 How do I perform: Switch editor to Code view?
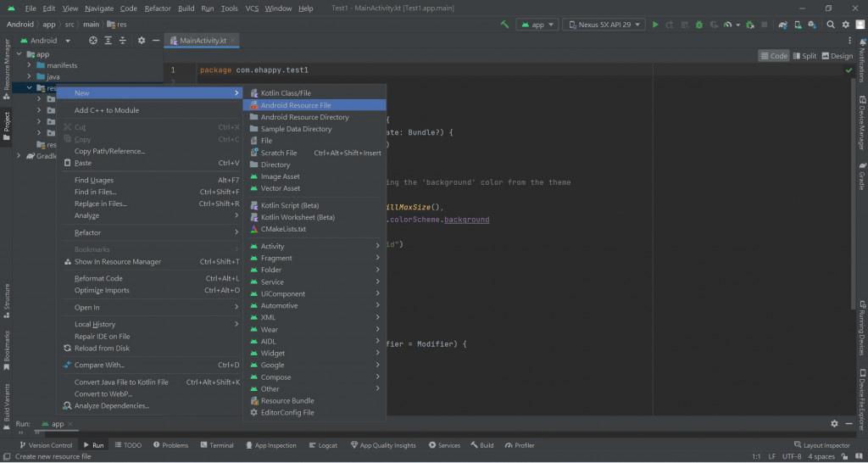coord(773,56)
